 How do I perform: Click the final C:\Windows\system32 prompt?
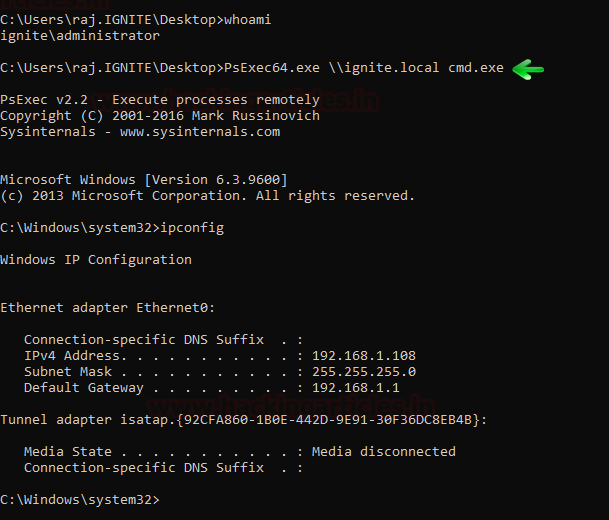(79, 500)
